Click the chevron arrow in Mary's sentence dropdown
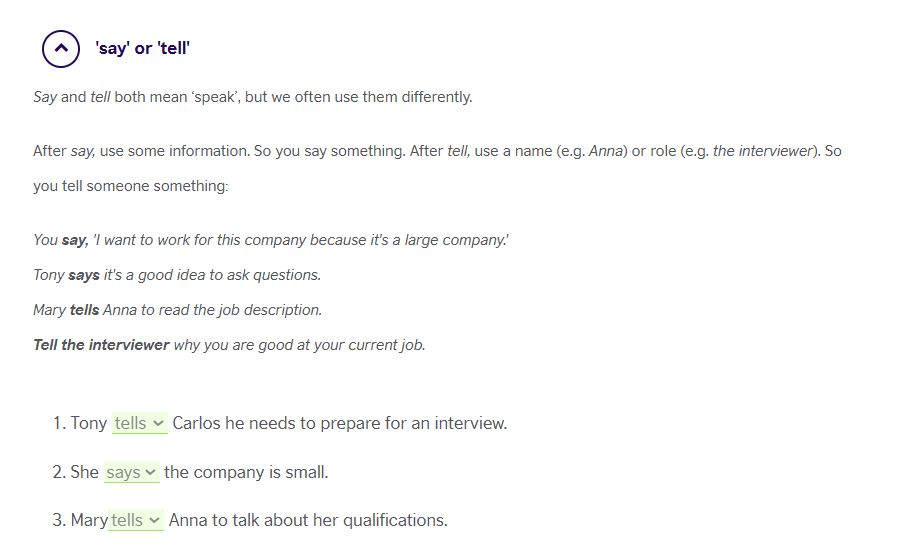This screenshot has height=554, width=905. [x=154, y=521]
